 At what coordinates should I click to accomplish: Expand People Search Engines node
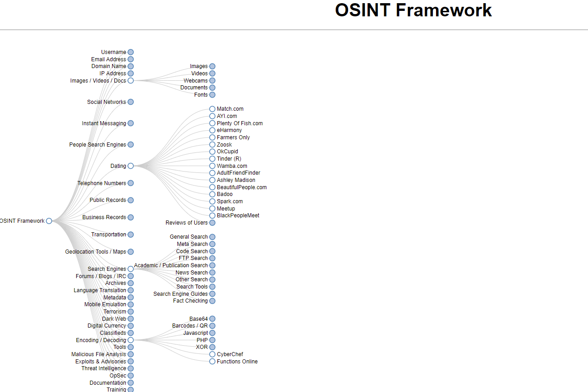pyautogui.click(x=131, y=145)
